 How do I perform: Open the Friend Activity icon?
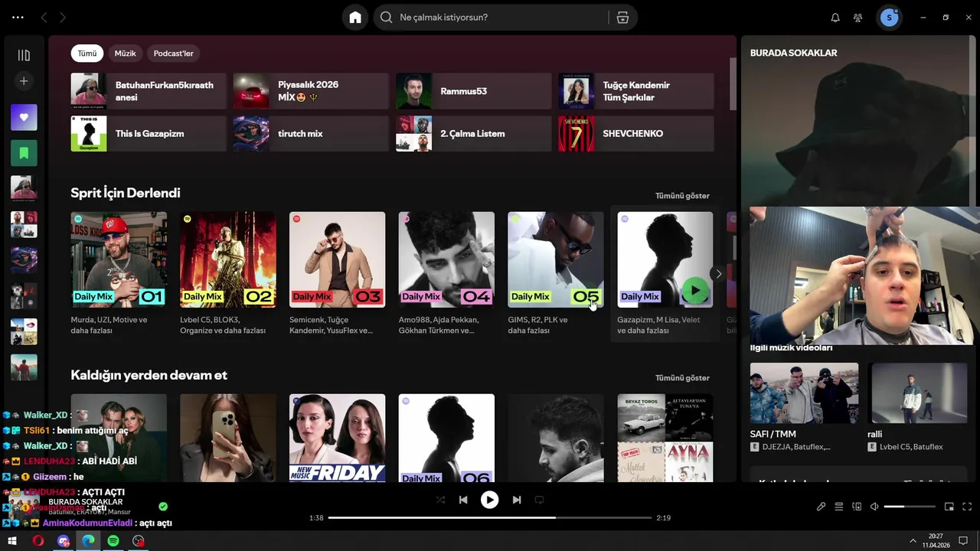(x=858, y=18)
